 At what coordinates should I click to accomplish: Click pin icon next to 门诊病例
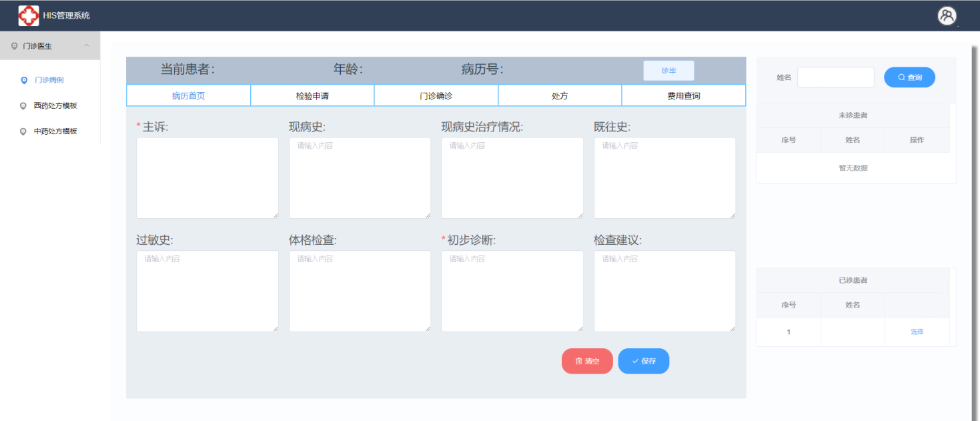coord(24,80)
